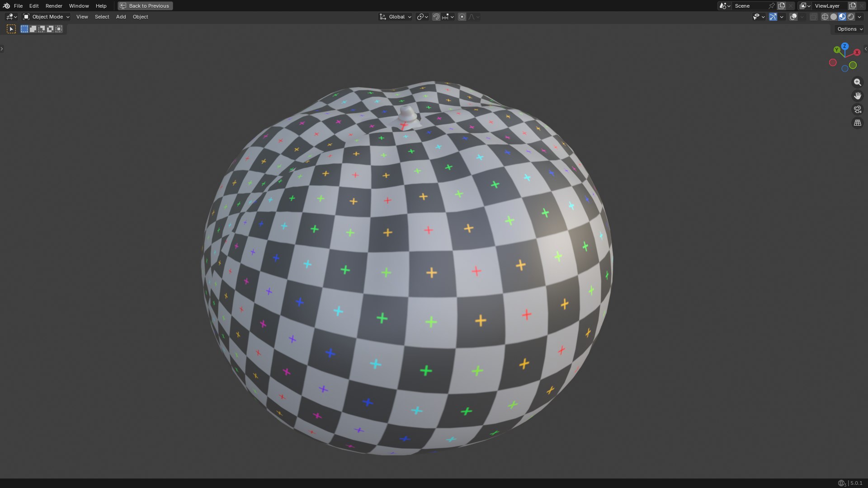Open gizmo options dropdown arrow

pyautogui.click(x=782, y=17)
